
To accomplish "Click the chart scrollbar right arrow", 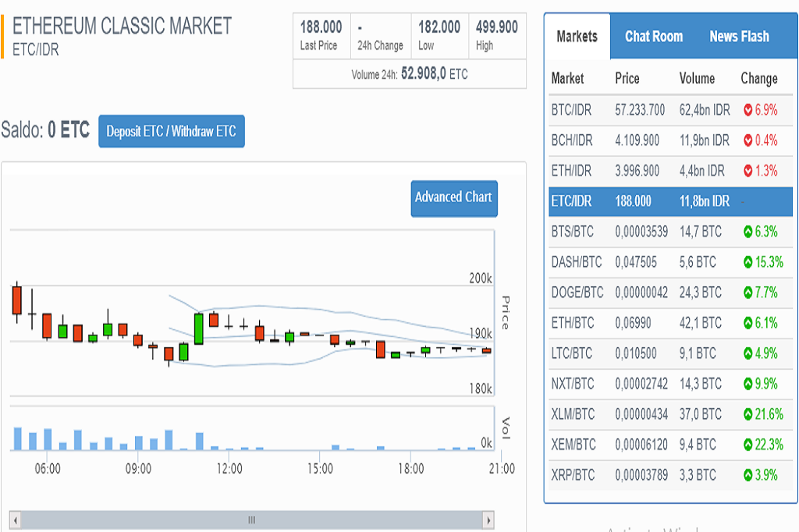I will [488, 520].
